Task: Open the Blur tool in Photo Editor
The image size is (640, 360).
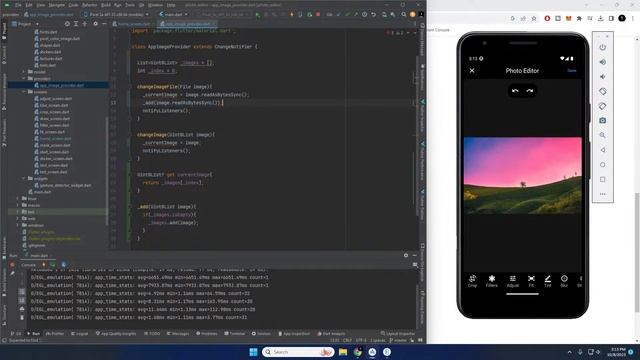Action: pyautogui.click(x=564, y=281)
